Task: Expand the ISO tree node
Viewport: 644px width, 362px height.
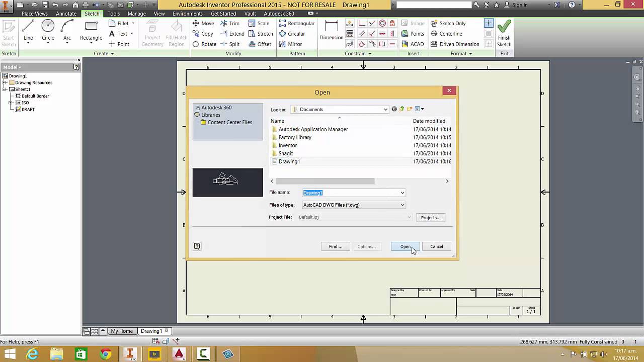Action: [x=11, y=103]
